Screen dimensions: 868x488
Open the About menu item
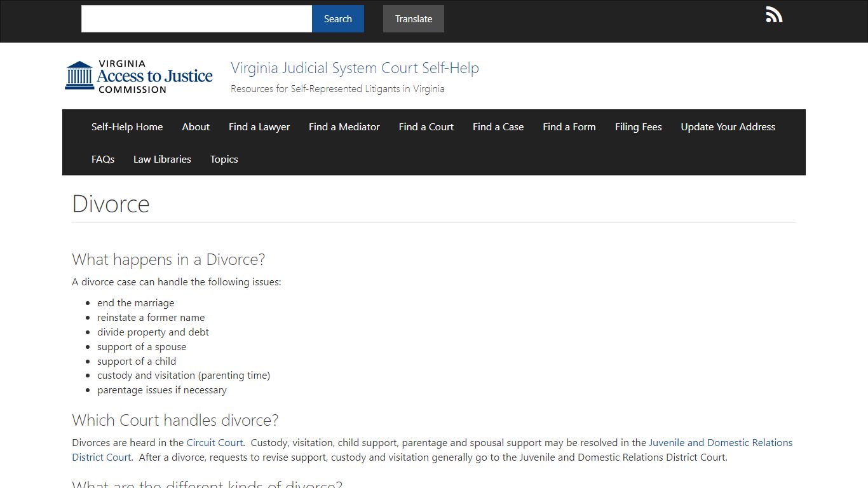point(196,126)
